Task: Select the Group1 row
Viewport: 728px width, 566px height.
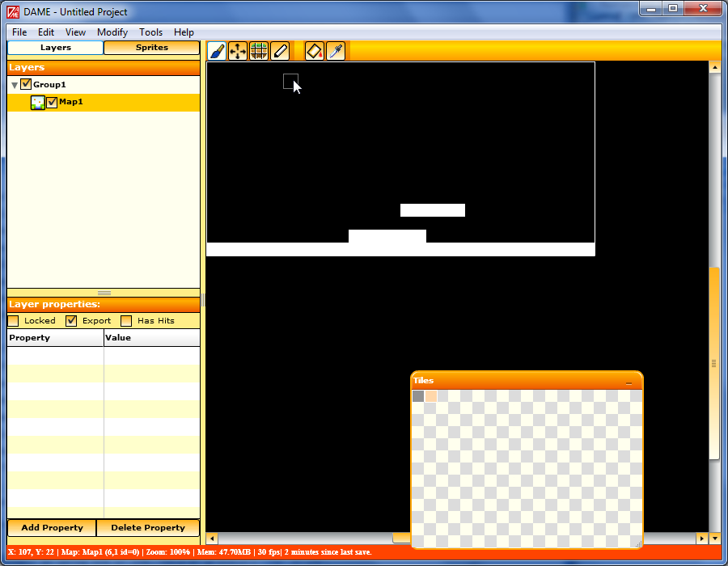Action: pos(104,84)
